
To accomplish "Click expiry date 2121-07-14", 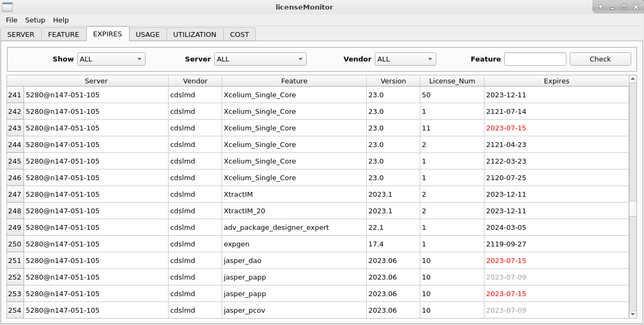I will [556, 111].
